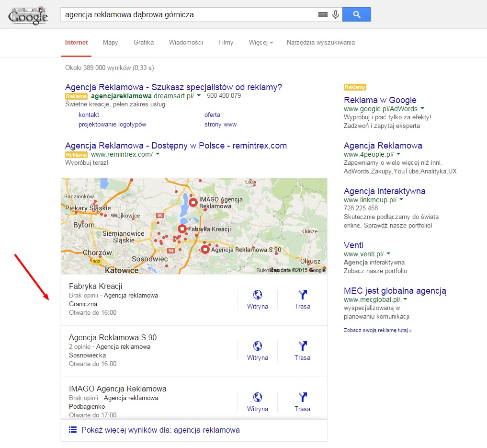
Task: Open the dreamsart Agencja Reklamowa ad title
Action: 173,87
